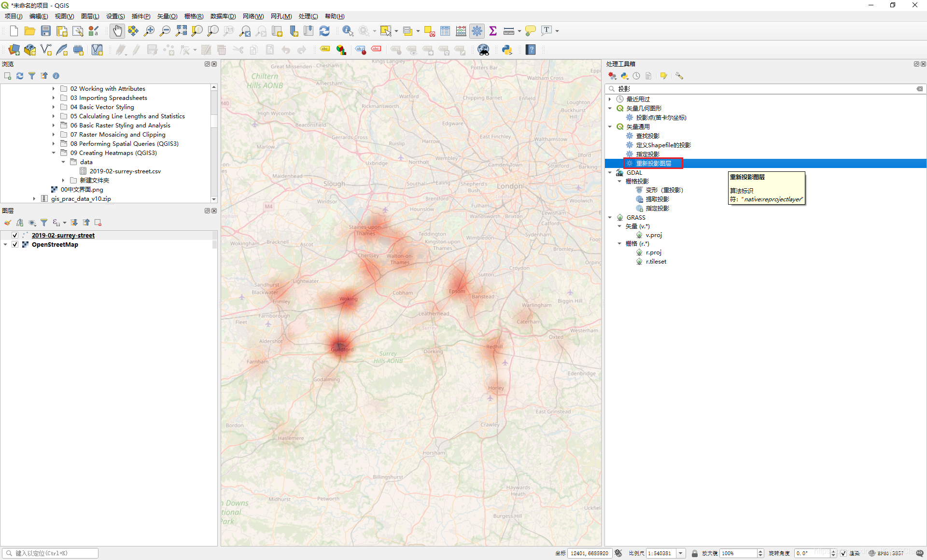The image size is (927, 560).
Task: Open the Python console icon
Action: 507,50
